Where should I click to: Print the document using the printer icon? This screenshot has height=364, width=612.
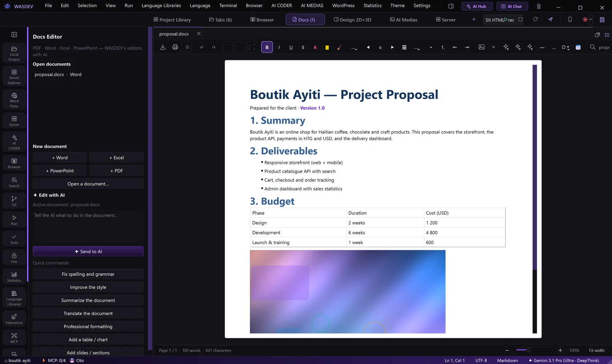175,47
